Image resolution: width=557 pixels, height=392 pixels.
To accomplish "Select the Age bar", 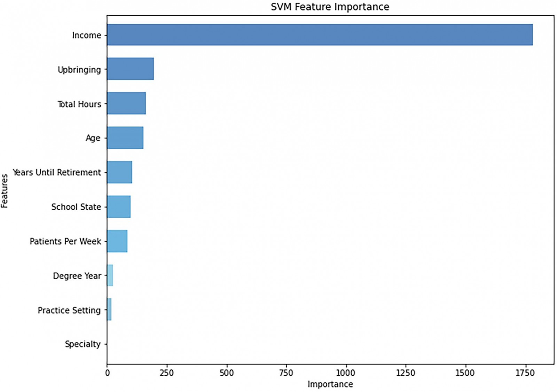I will (125, 138).
